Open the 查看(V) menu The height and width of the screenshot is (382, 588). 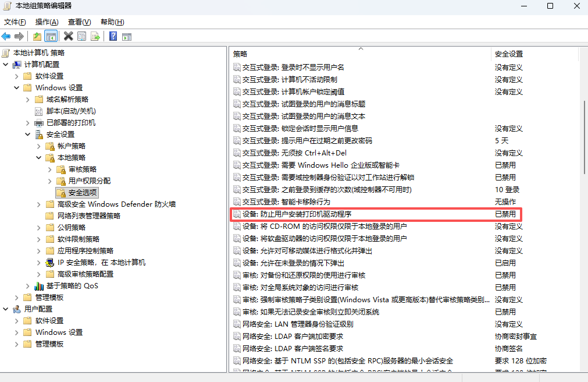coord(79,22)
